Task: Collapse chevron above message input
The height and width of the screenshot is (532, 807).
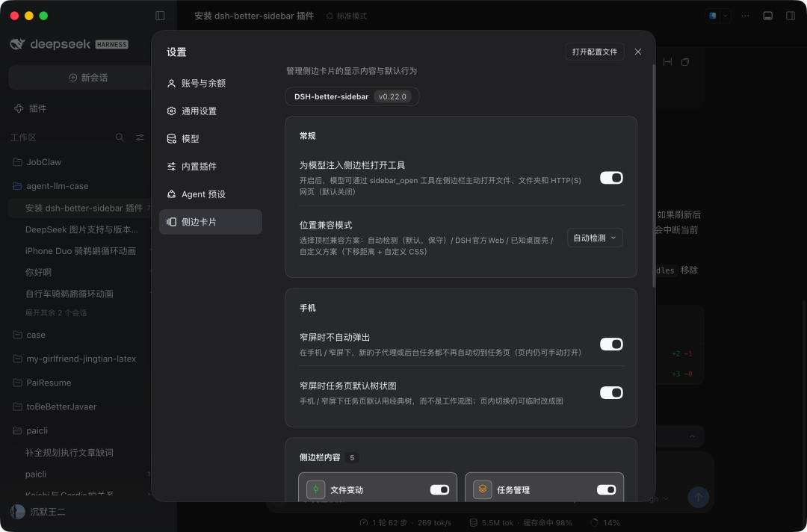Action: coord(692,436)
